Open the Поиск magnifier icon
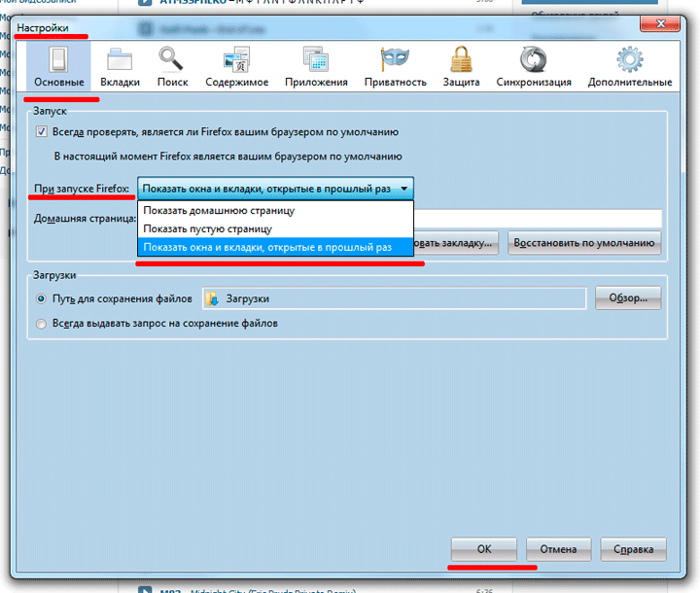The height and width of the screenshot is (593, 700). pyautogui.click(x=171, y=59)
